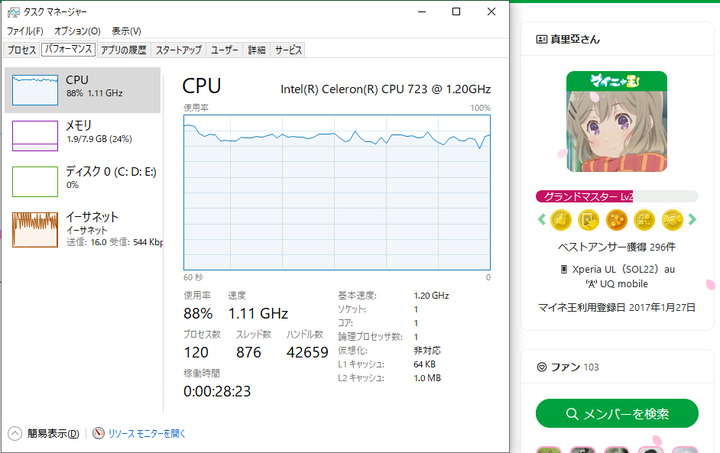Click the L2 キャッシュ 1.0 MB value
The width and height of the screenshot is (720, 453).
pos(427,378)
